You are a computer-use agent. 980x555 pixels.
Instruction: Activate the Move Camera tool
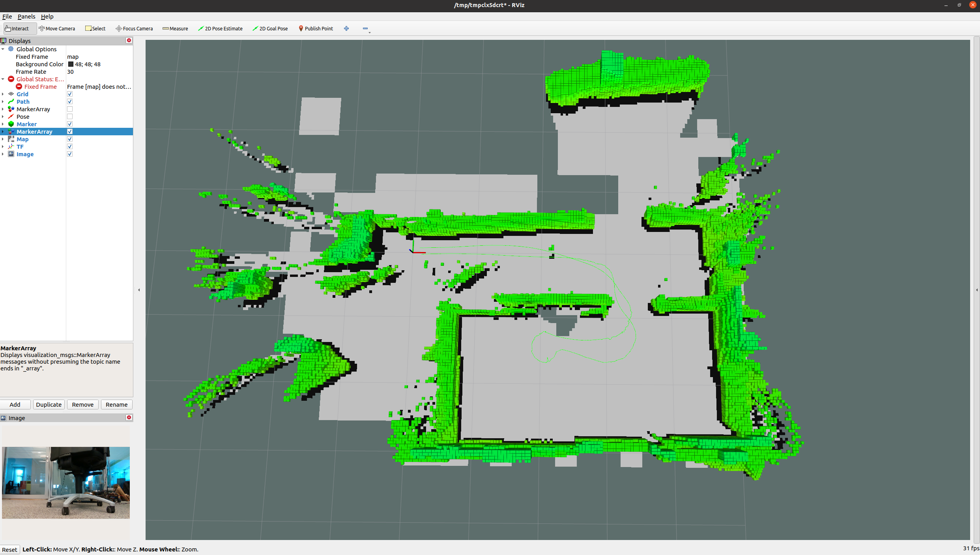point(57,28)
